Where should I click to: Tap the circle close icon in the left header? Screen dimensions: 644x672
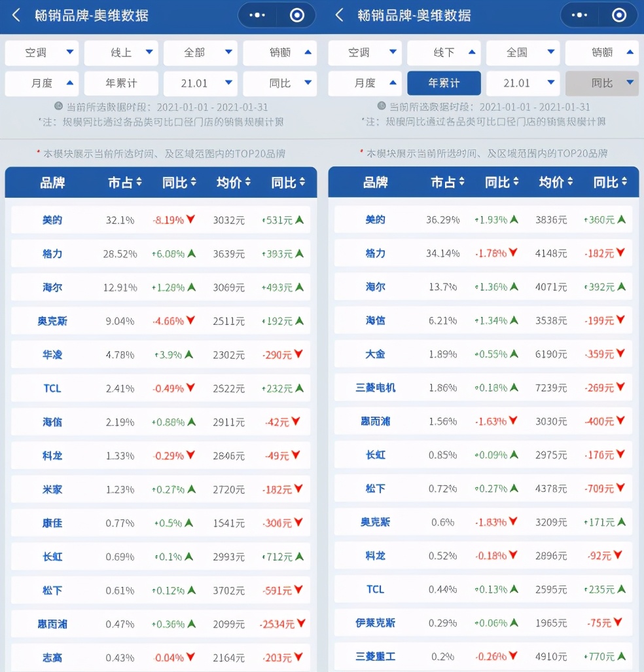tap(296, 15)
